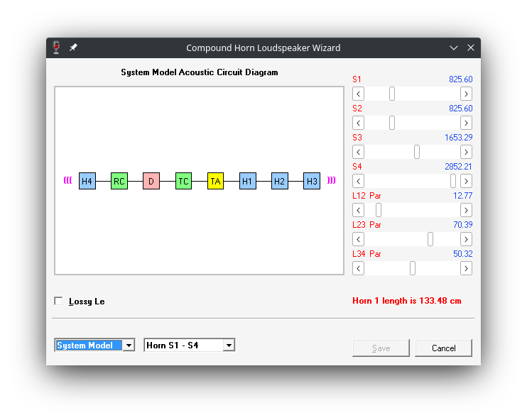Viewport: 527px width, 420px height.
Task: Increase L23 Par with right arrow
Action: tap(466, 239)
